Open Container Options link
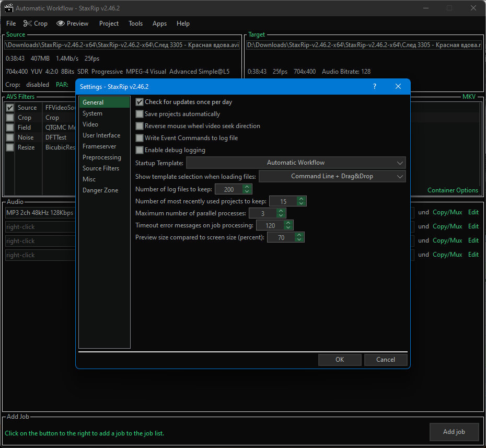Image resolution: width=486 pixels, height=448 pixels. [453, 190]
